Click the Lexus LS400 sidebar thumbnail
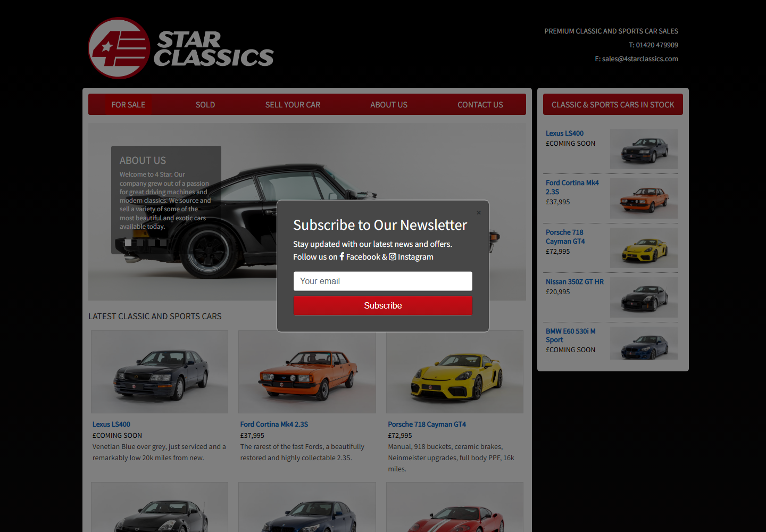Image resolution: width=766 pixels, height=532 pixels. pos(644,149)
